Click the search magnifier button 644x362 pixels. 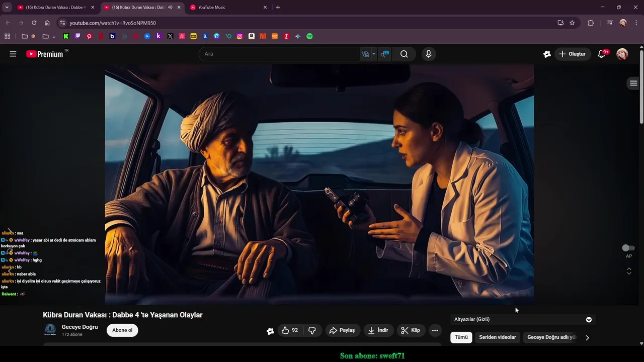pos(404,54)
